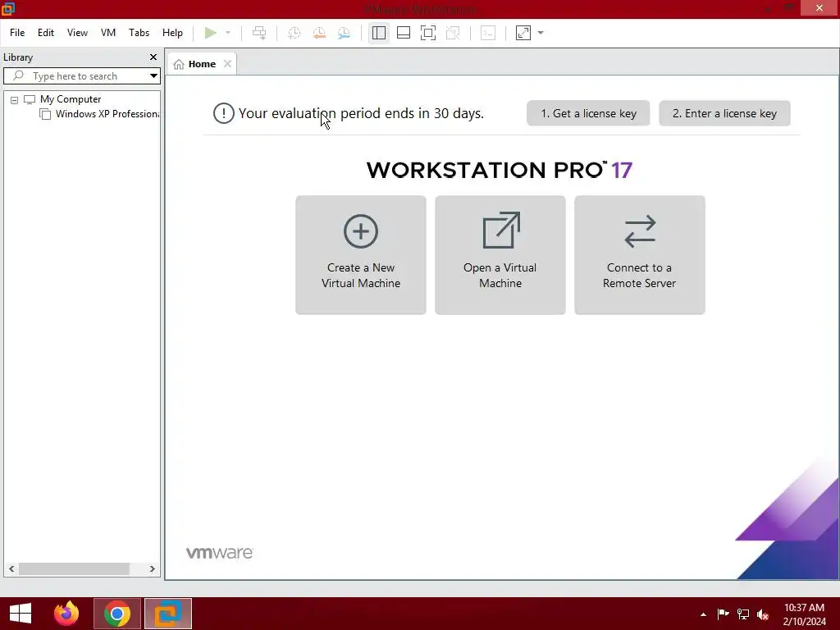Image resolution: width=840 pixels, height=630 pixels.
Task: Click the snapshot manager wrench icon
Action: click(x=344, y=33)
